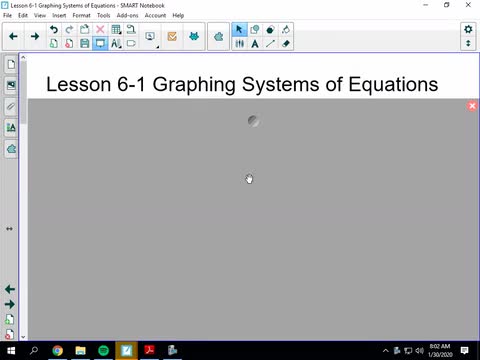This screenshot has width=480, height=360.
Task: Delete selection with red X icon
Action: coord(100,29)
